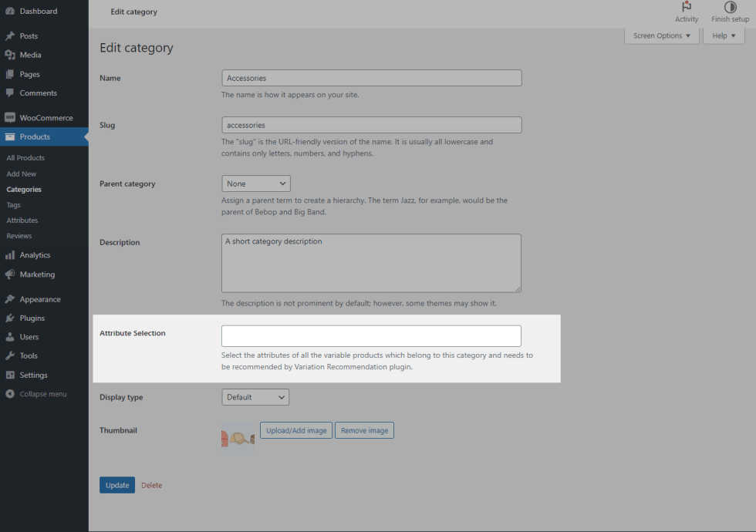Click the Remove image button
Screen dimensions: 756x532
pyautogui.click(x=364, y=430)
